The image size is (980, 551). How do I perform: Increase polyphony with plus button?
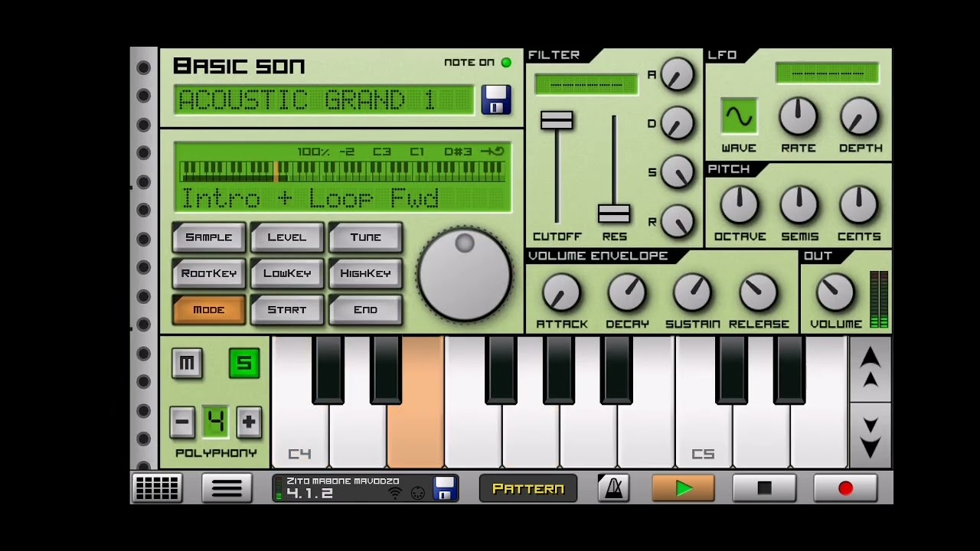(248, 422)
